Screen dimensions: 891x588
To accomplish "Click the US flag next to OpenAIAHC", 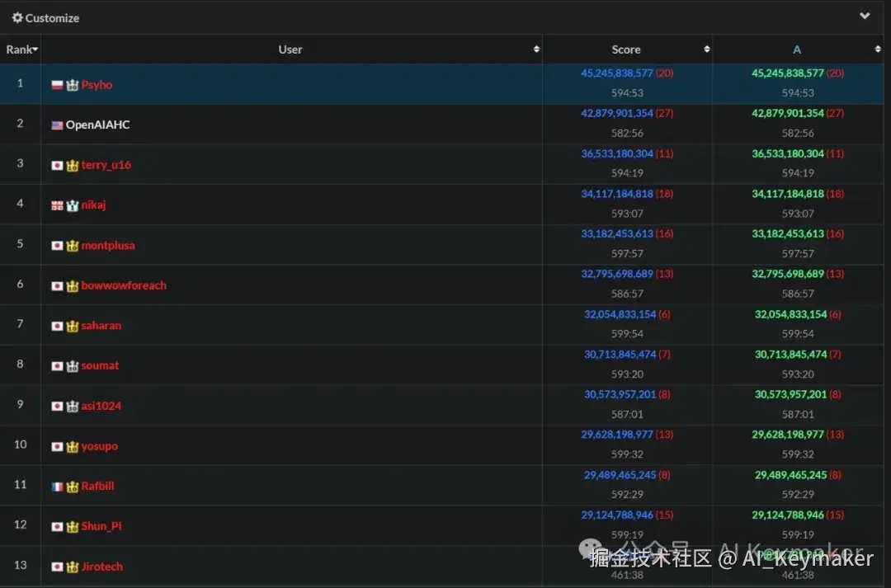I will point(56,125).
